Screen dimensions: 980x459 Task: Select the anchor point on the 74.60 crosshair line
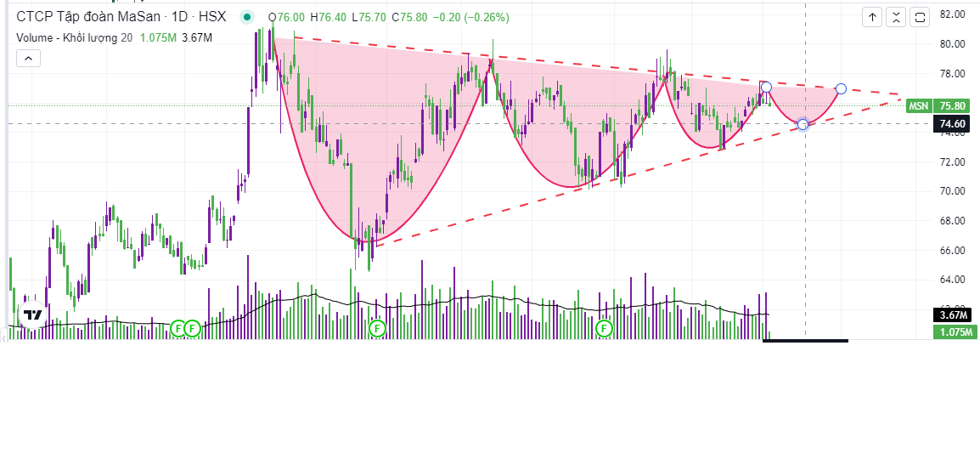click(x=803, y=124)
